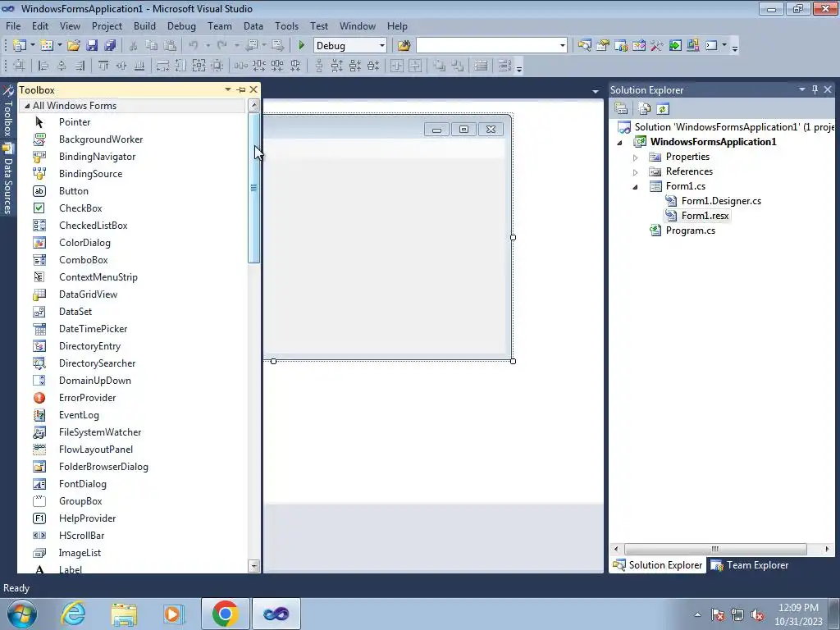The width and height of the screenshot is (840, 630).
Task: Save all files using the multi-floppy icon
Action: [x=110, y=46]
